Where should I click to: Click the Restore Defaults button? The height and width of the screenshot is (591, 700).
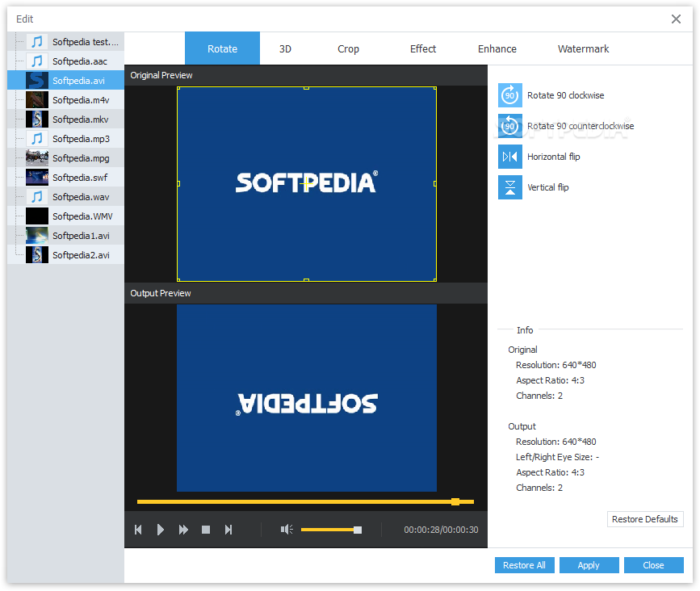[645, 519]
